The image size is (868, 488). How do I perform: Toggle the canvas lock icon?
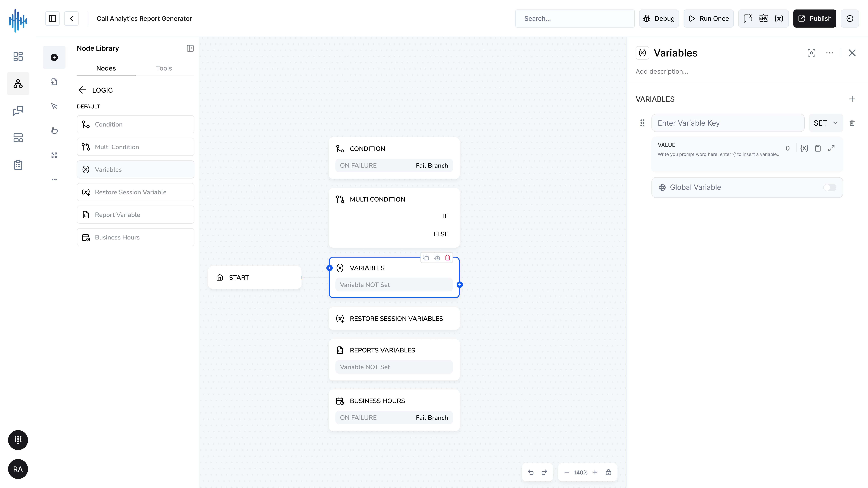[608, 472]
